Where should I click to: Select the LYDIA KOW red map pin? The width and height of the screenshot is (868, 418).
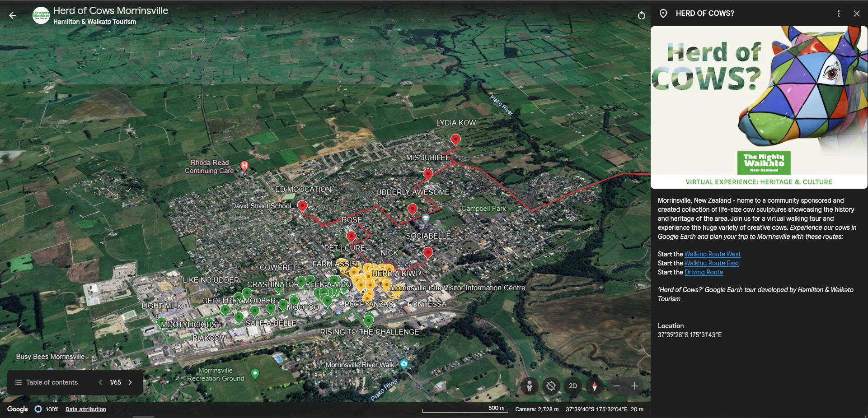(x=455, y=140)
